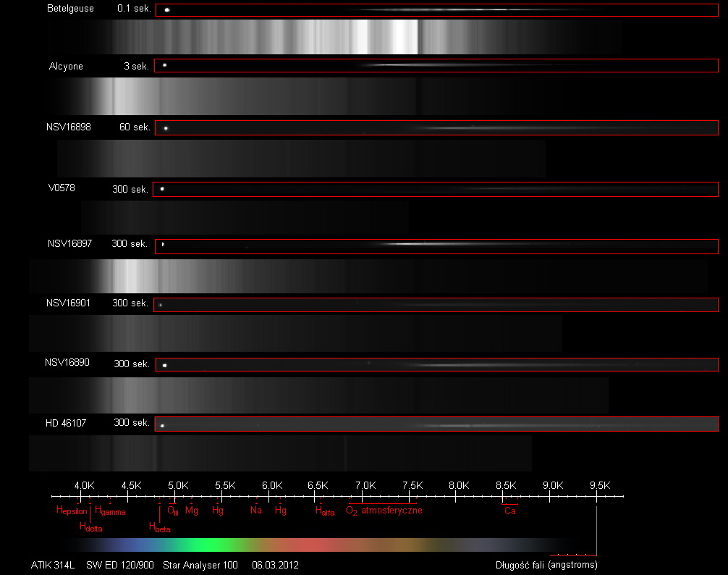
Task: Select the Halfa spectral line label
Action: [x=325, y=511]
